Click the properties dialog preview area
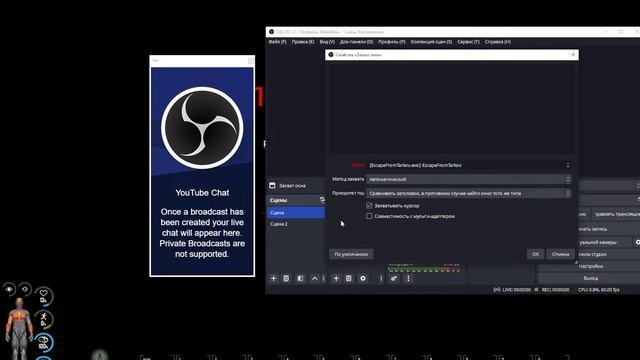640x360 pixels. pyautogui.click(x=452, y=109)
